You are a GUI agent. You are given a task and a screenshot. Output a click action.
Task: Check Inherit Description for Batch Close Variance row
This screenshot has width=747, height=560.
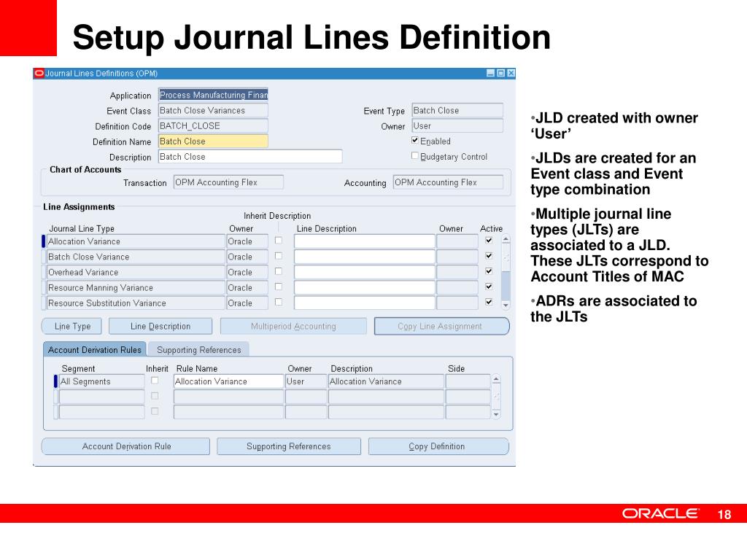point(279,256)
